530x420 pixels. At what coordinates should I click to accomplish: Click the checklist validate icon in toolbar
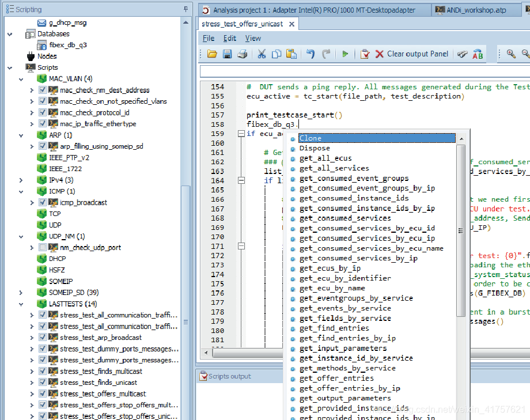(x=365, y=54)
